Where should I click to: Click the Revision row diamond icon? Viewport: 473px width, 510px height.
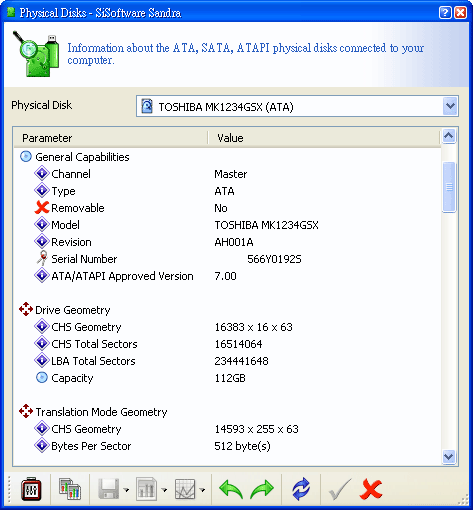(42, 242)
